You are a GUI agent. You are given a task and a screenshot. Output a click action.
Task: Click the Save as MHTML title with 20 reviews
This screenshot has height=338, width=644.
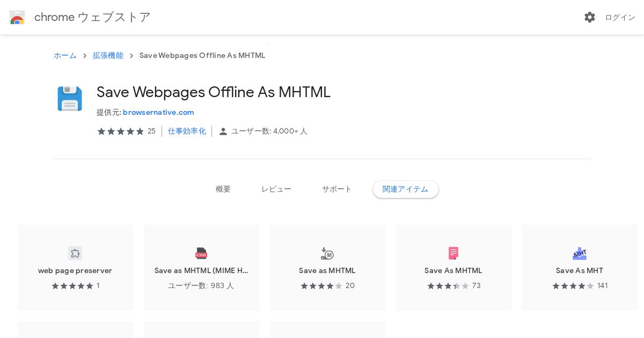(x=327, y=271)
